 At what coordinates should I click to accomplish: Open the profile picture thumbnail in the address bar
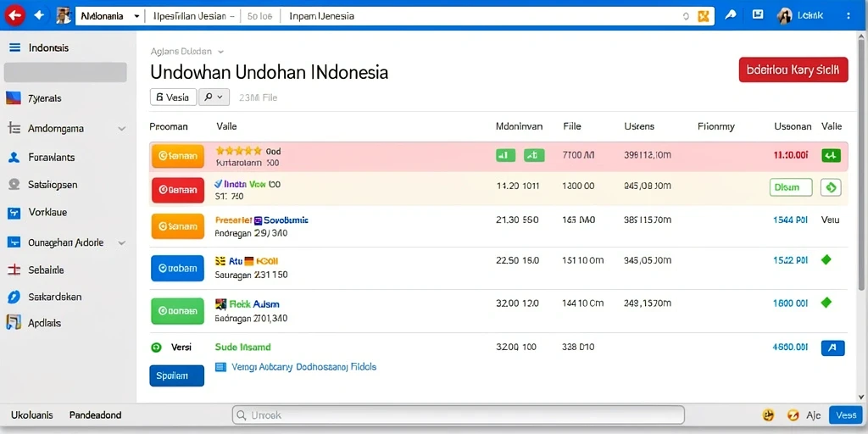click(64, 15)
